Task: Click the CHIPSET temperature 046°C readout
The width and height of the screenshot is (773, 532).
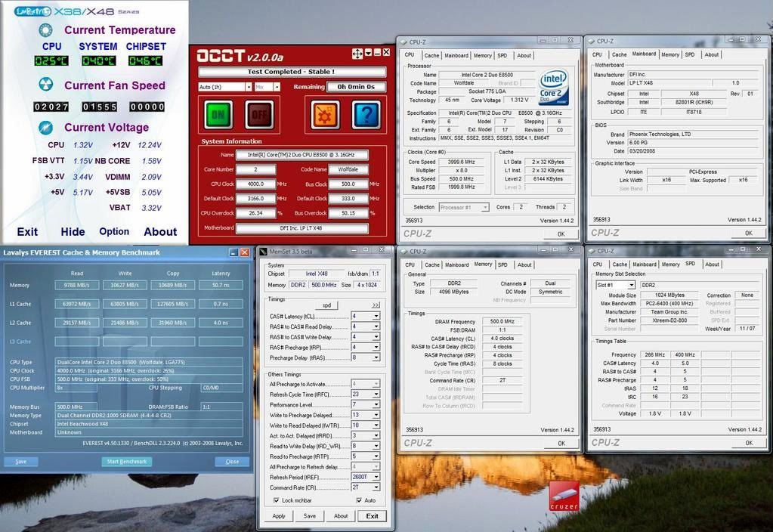Action: 145,60
